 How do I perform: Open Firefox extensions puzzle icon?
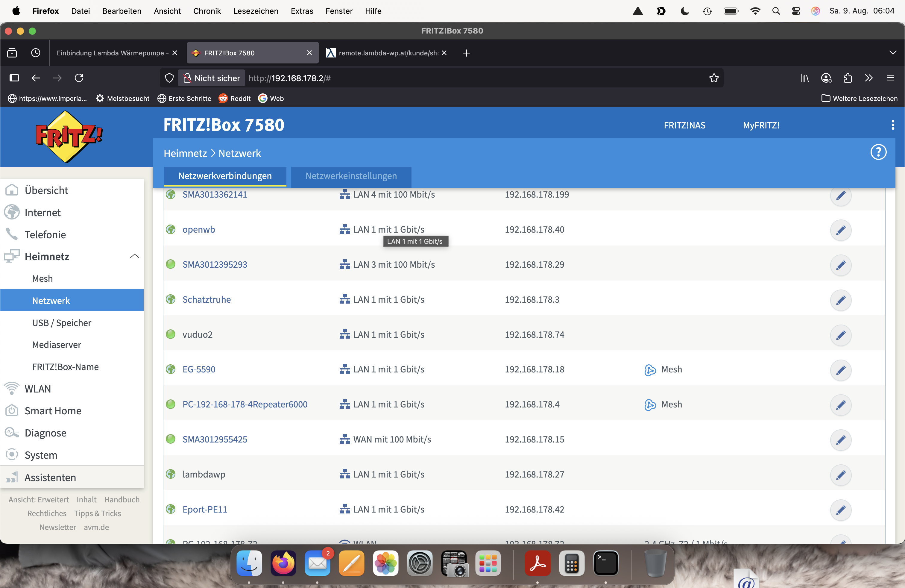pyautogui.click(x=848, y=78)
